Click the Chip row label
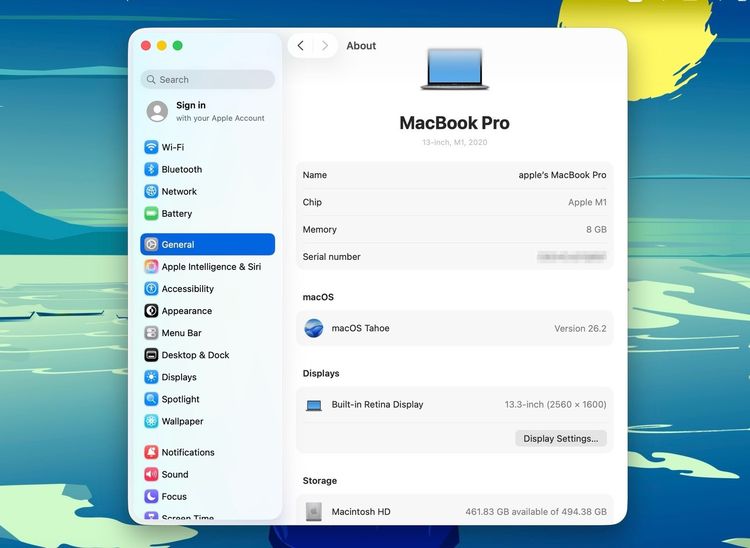750x548 pixels. (312, 202)
